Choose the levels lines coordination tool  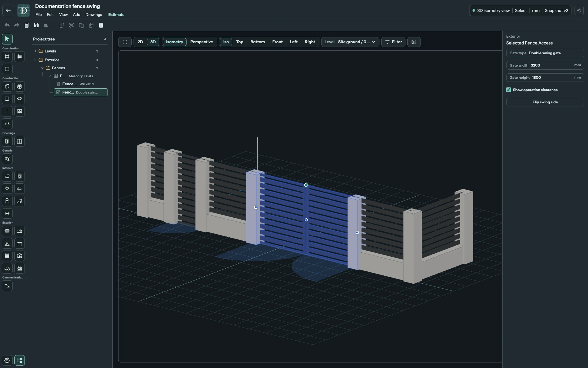click(x=20, y=56)
